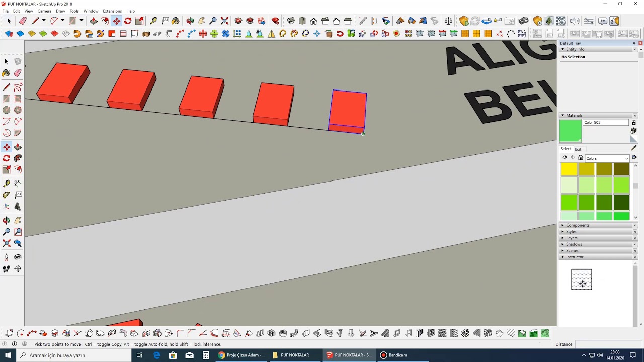Expand the Layers panel
644x362 pixels.
563,238
